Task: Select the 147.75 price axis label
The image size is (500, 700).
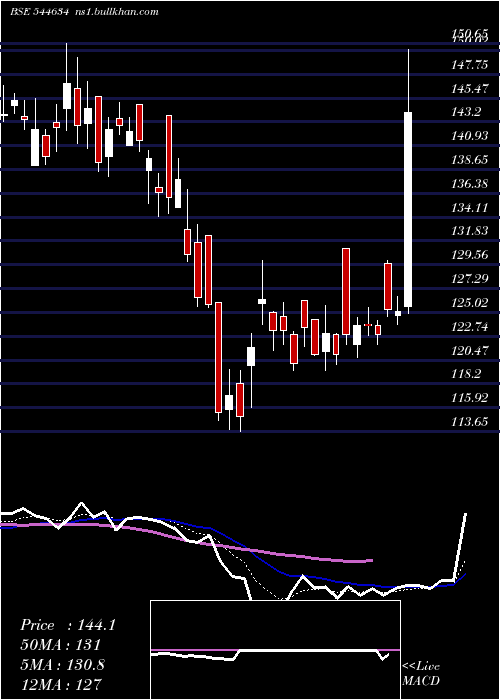Action: (470, 65)
